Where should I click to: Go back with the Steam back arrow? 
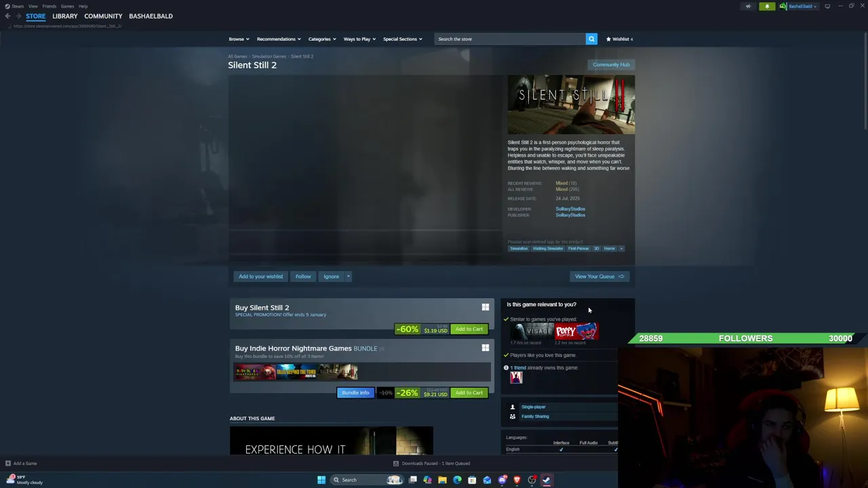[x=7, y=16]
